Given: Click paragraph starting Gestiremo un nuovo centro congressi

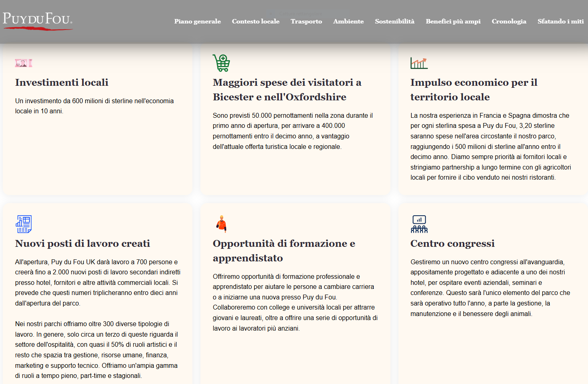Looking at the screenshot, I should (x=490, y=288).
